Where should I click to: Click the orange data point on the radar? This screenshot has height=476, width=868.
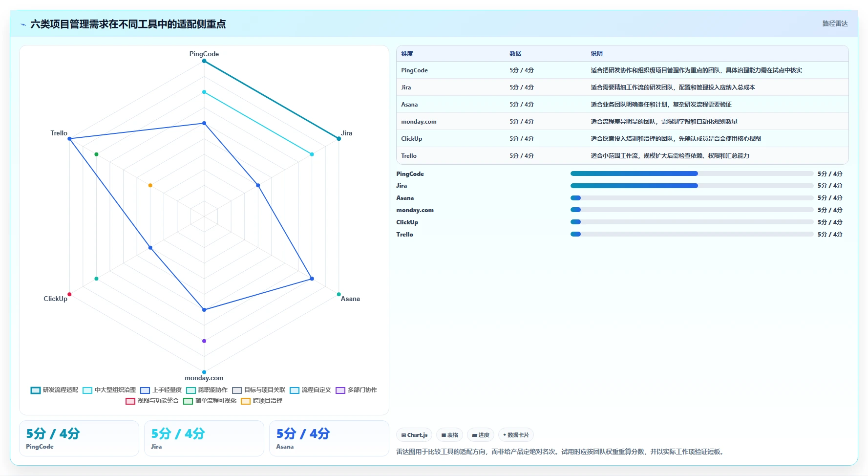(150, 185)
